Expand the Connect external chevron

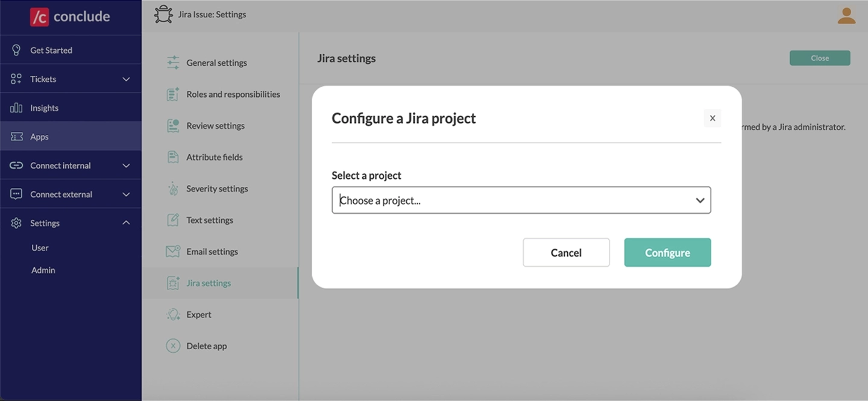pos(126,194)
